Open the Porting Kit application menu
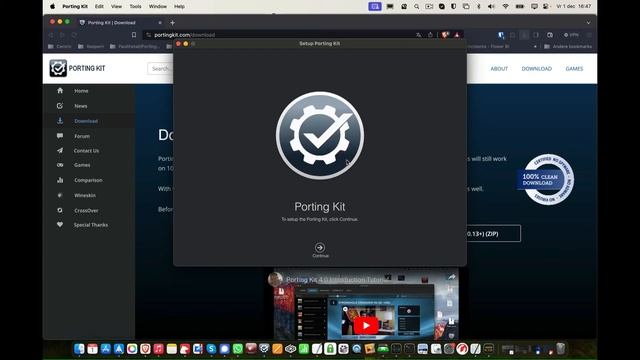 click(75, 7)
